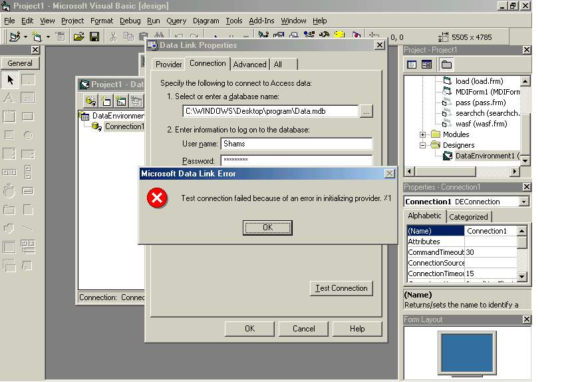588x382 pixels.
Task: Select the Timer control in the toolbox
Action: point(9,190)
